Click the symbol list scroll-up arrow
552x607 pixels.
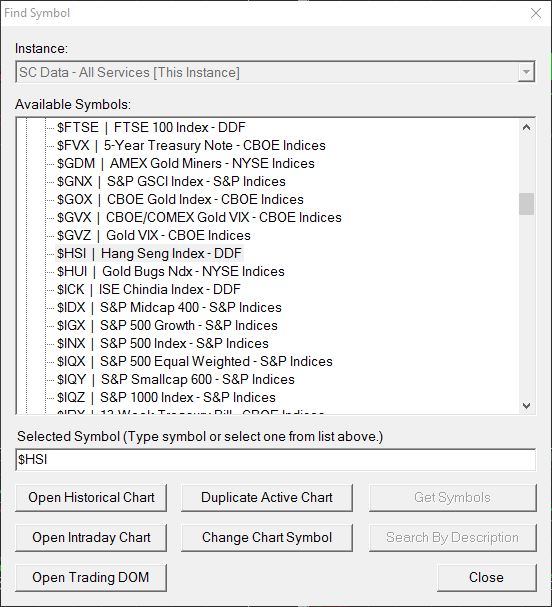point(526,127)
